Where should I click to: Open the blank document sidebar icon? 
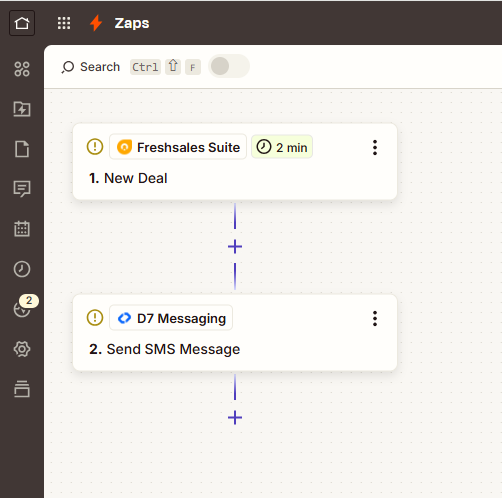tap(22, 149)
